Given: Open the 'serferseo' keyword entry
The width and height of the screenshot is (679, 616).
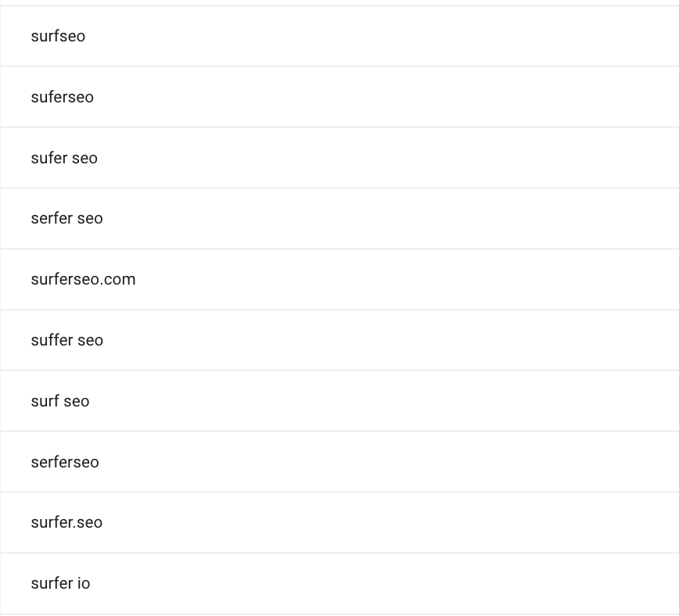Looking at the screenshot, I should [65, 462].
